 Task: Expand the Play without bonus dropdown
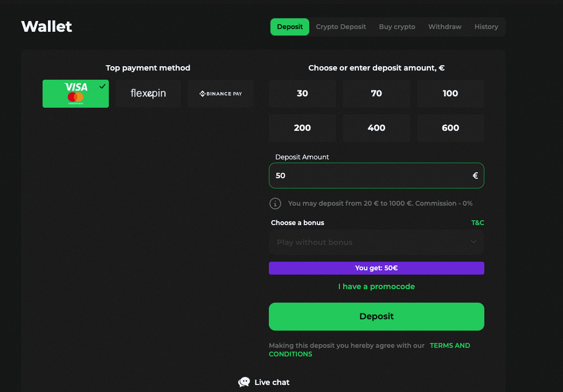pyautogui.click(x=376, y=242)
